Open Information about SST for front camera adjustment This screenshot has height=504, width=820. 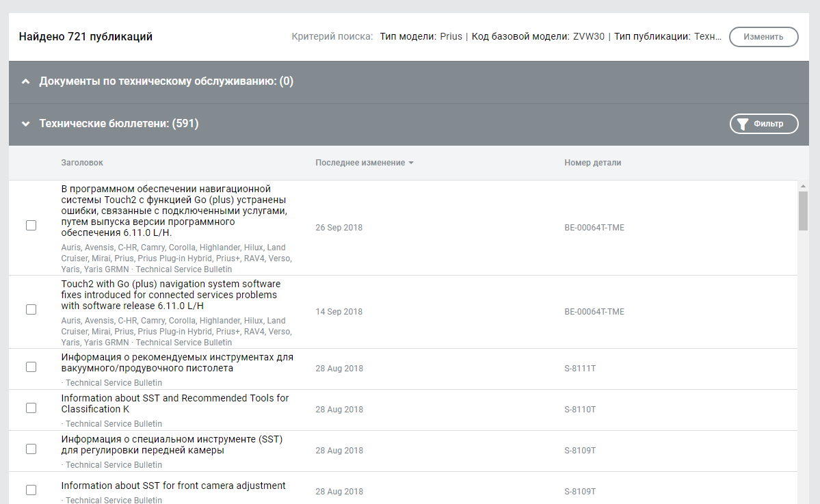coord(173,486)
